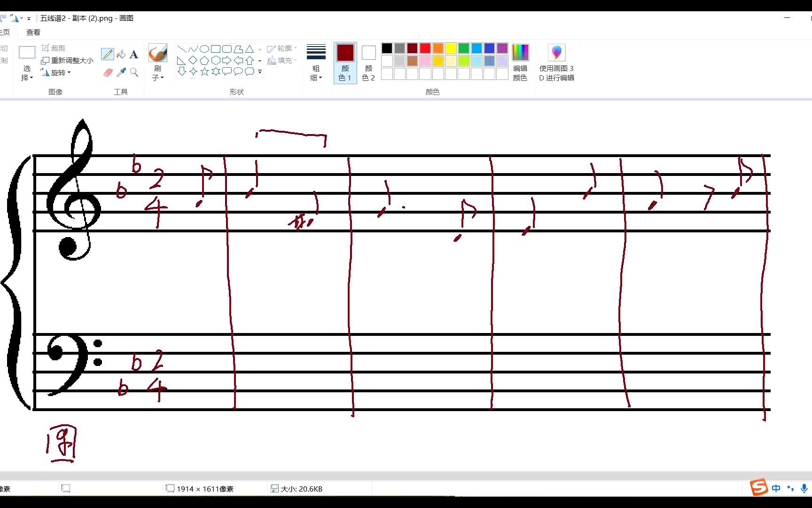
Task: Click the 裁剪 (Crop) button
Action: (x=53, y=48)
